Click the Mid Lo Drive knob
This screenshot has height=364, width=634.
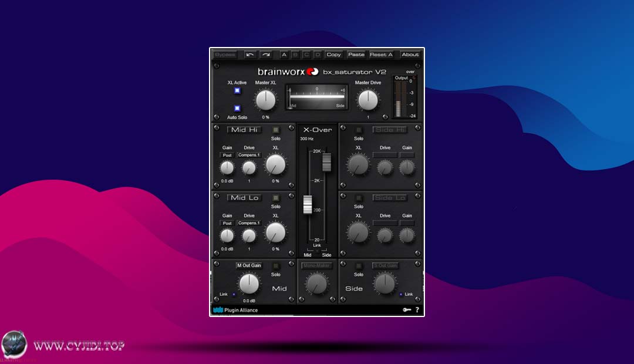(249, 235)
